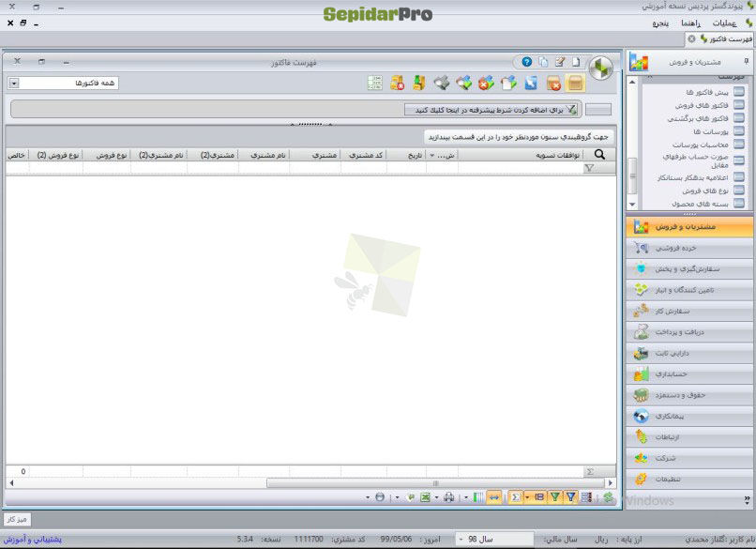Click the green column bars icon
This screenshot has height=549, width=756.
coord(477,496)
